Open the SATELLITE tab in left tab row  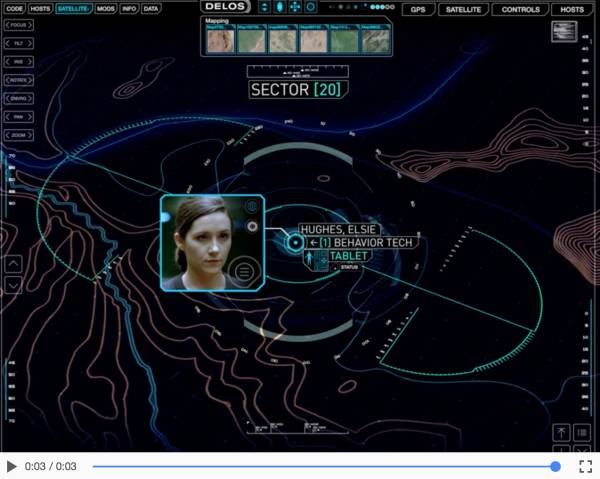pos(73,8)
